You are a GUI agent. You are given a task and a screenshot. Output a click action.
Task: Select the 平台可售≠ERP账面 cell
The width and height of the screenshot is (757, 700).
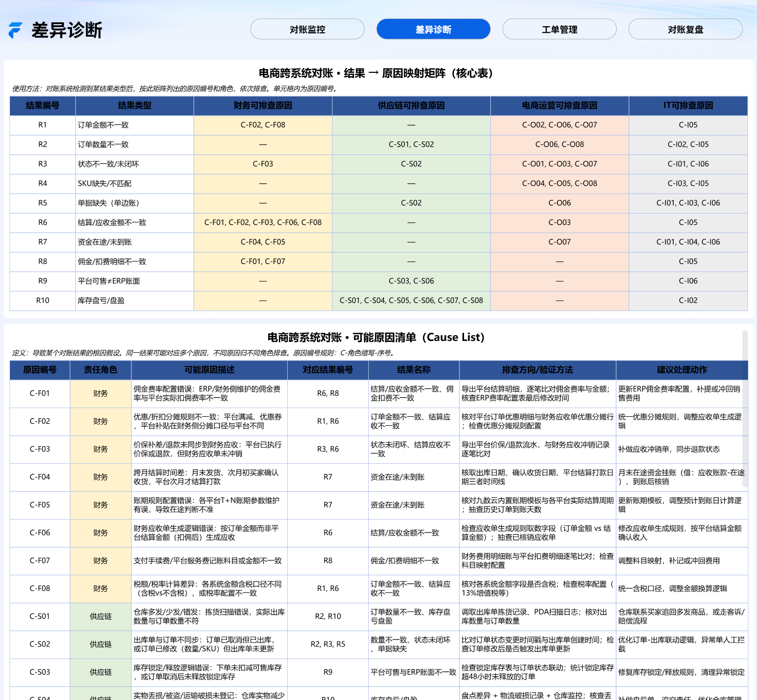pyautogui.click(x=135, y=281)
